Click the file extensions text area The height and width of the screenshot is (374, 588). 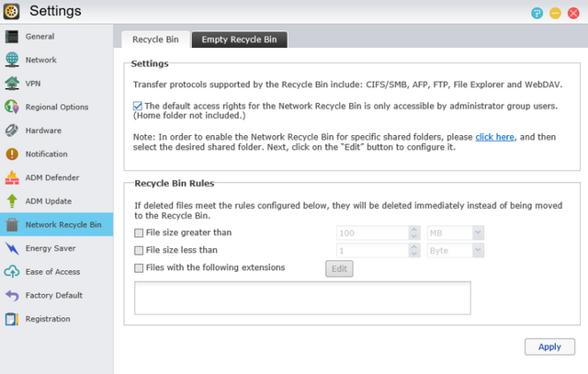tap(302, 298)
